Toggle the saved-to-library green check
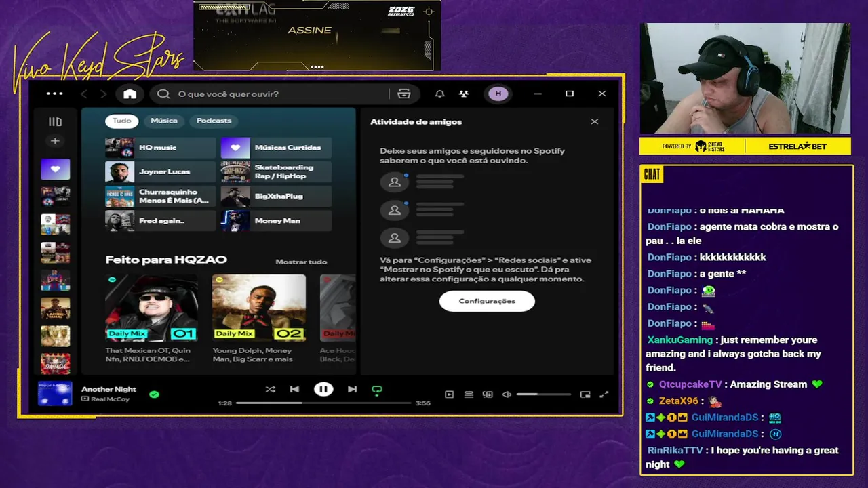Screen dimensions: 868x488 pyautogui.click(x=154, y=394)
